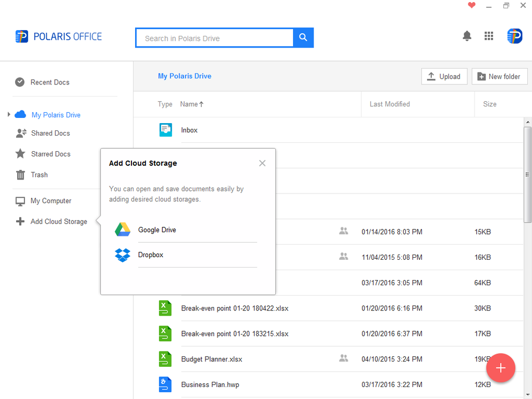Click shared icon on 11/04/2015 5:08 PM row
Viewport: 532px width, 399px height.
coord(344,257)
